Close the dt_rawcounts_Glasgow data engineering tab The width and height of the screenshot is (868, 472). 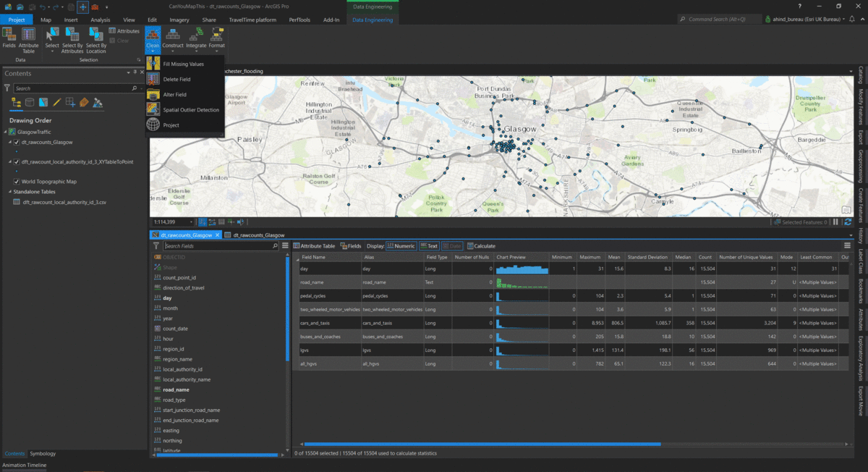coord(218,235)
